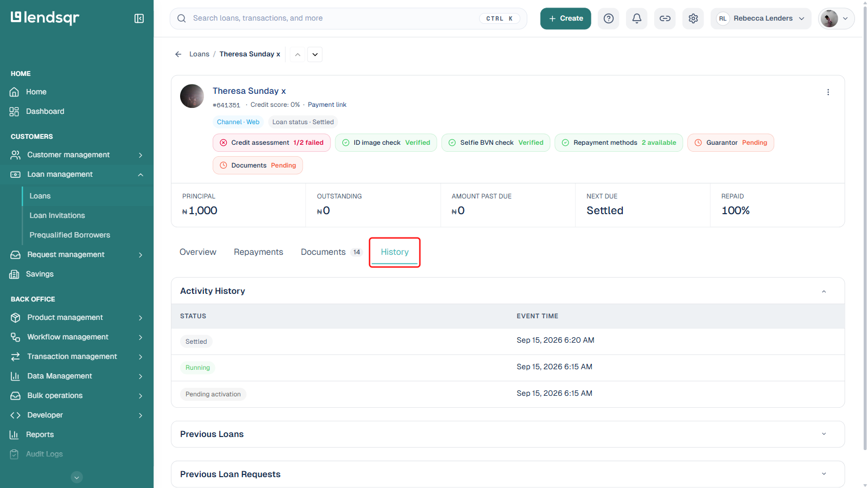
Task: Expand Data Management menu
Action: coord(76,376)
